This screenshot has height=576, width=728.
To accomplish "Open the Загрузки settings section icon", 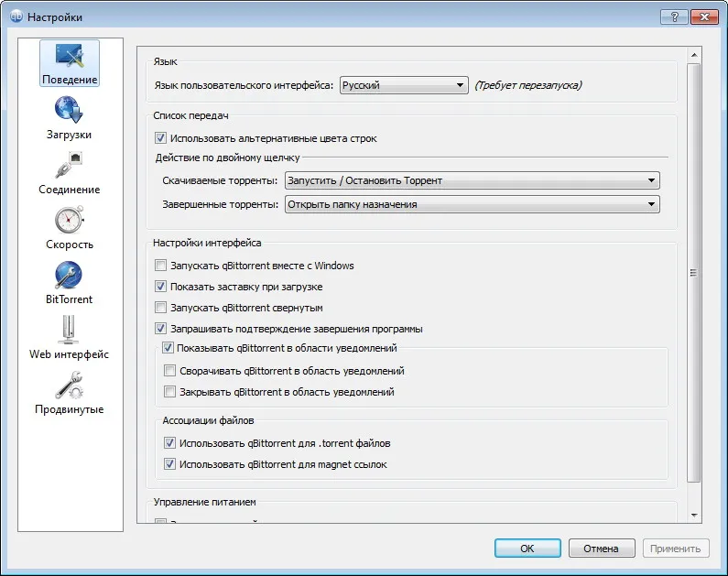I will pos(69,110).
